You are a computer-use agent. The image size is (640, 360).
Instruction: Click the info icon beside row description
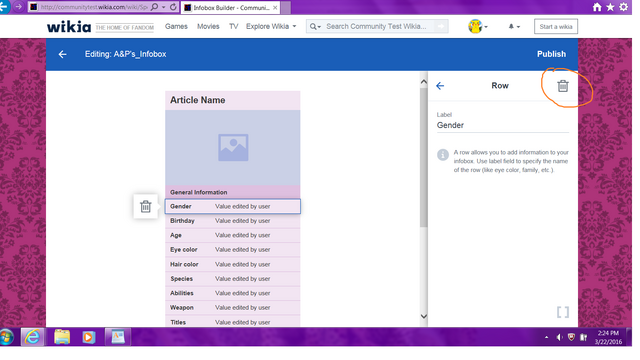tap(443, 155)
